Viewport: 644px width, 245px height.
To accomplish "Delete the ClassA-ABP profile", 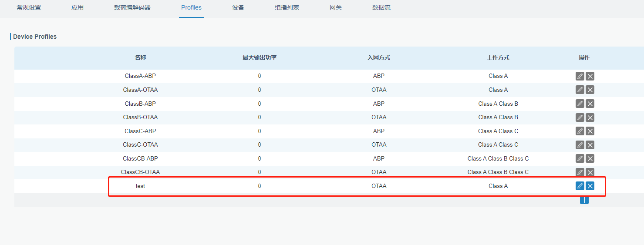I will [x=590, y=76].
